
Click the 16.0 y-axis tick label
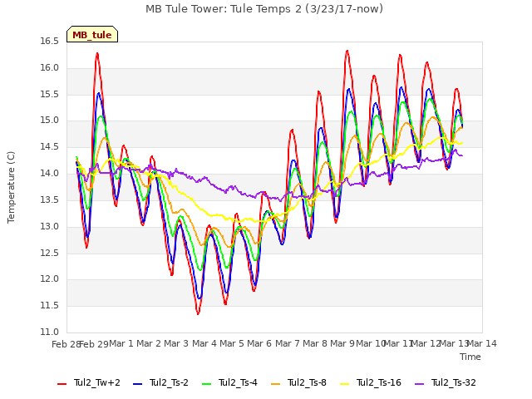click(x=50, y=68)
